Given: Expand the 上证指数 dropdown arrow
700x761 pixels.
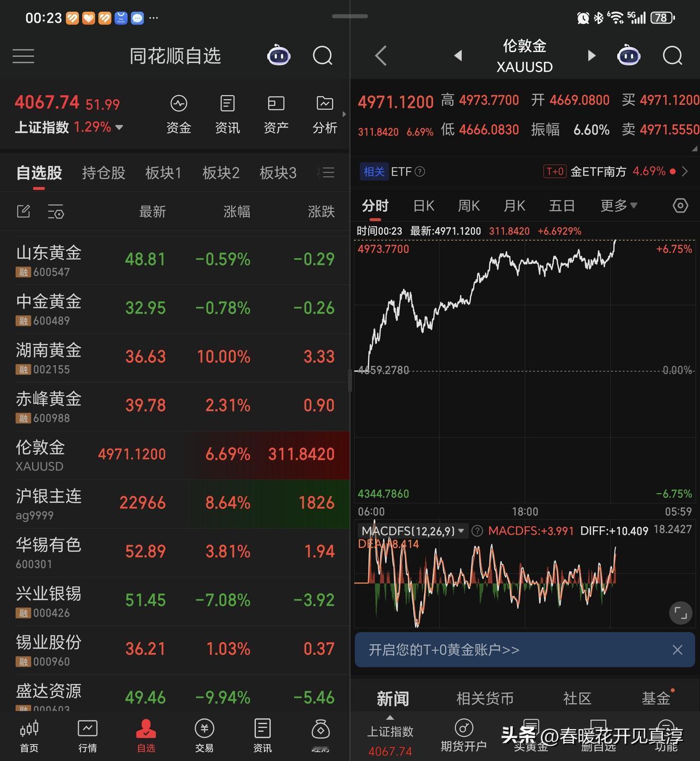Looking at the screenshot, I should click(x=119, y=127).
